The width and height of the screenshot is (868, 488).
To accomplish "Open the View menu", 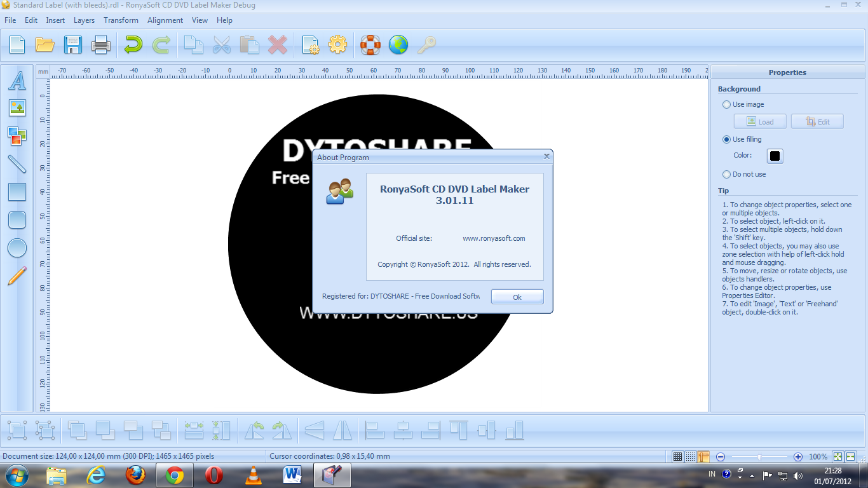I will (x=200, y=20).
